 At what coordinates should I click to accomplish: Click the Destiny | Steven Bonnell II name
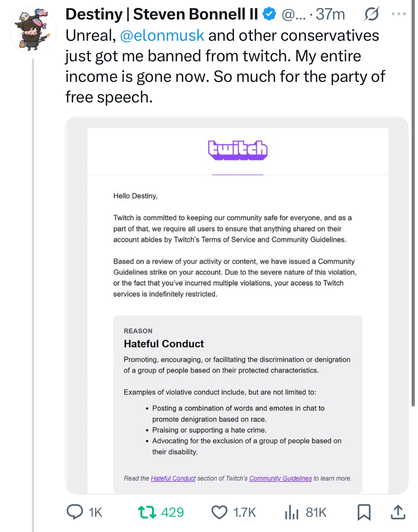(x=162, y=14)
